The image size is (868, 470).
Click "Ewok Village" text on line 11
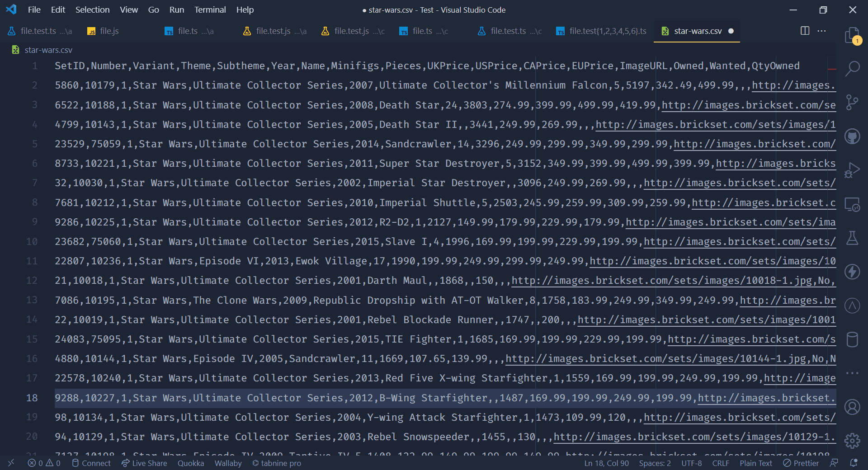[x=331, y=261]
